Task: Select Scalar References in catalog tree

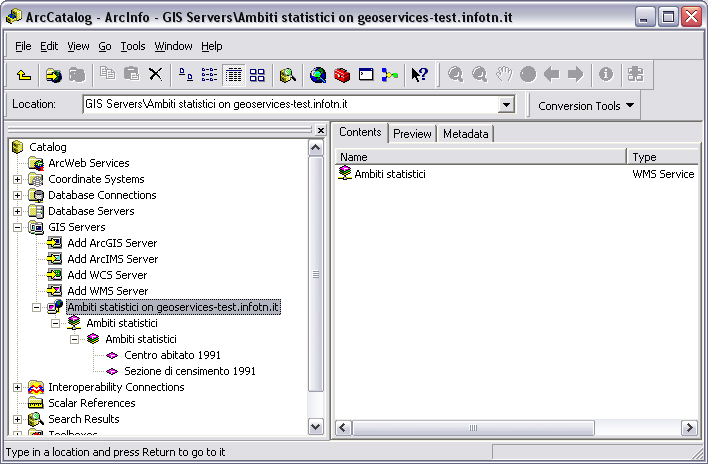Action: point(92,403)
